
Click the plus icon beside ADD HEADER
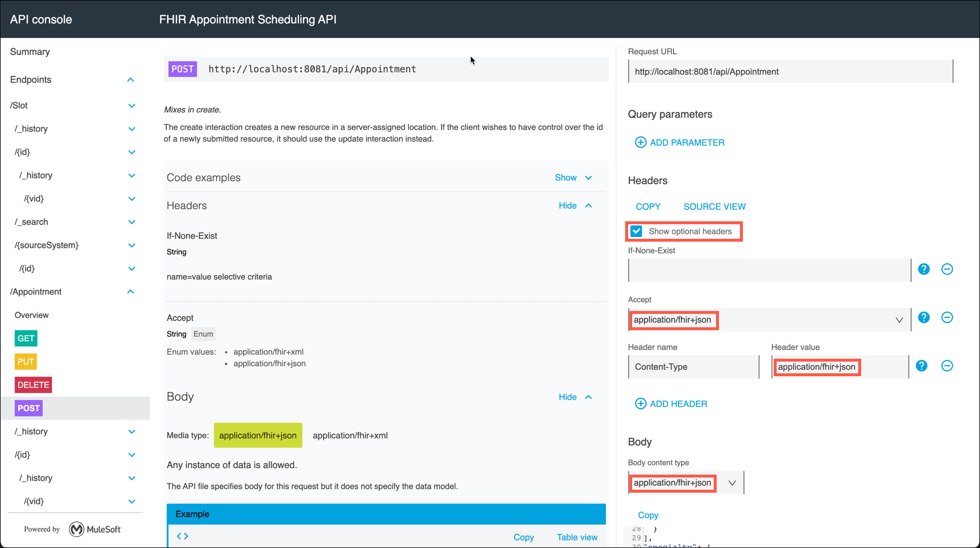pos(640,404)
